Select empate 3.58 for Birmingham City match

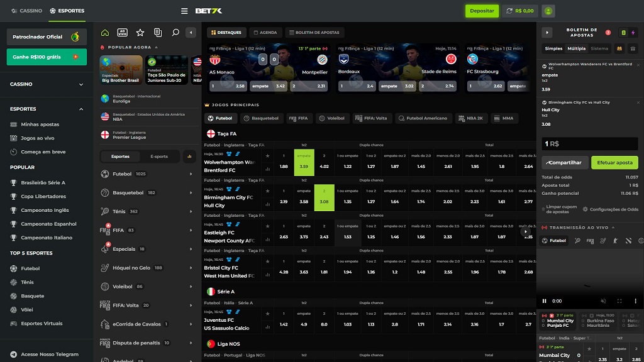click(x=304, y=197)
